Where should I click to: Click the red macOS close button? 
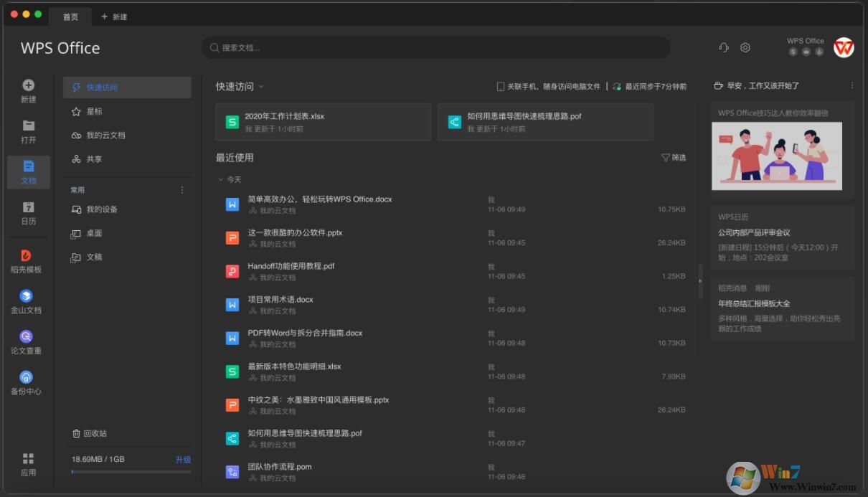click(x=14, y=14)
